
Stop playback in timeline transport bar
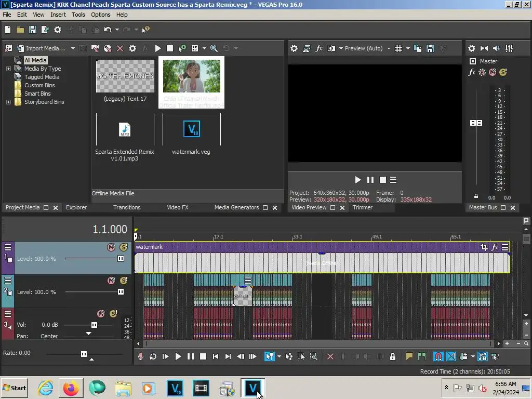click(203, 356)
